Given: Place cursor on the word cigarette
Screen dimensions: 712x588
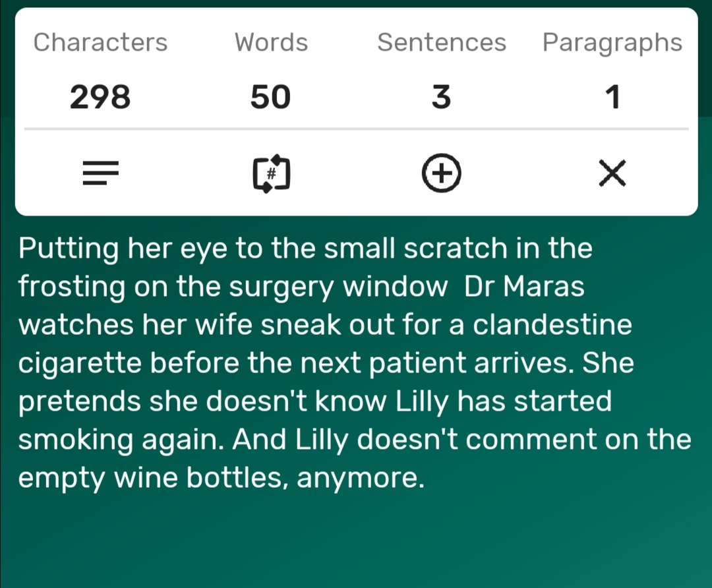Looking at the screenshot, I should tap(80, 364).
